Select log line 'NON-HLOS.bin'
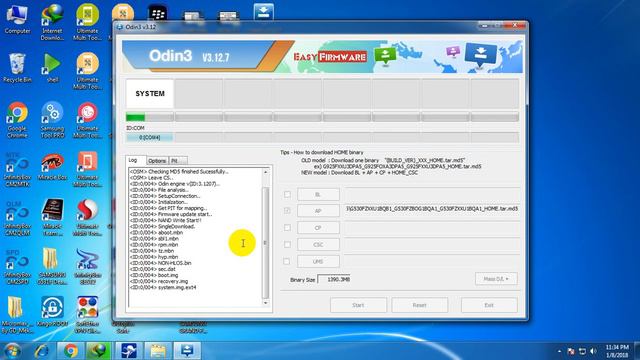The height and width of the screenshot is (360, 640). click(160, 263)
